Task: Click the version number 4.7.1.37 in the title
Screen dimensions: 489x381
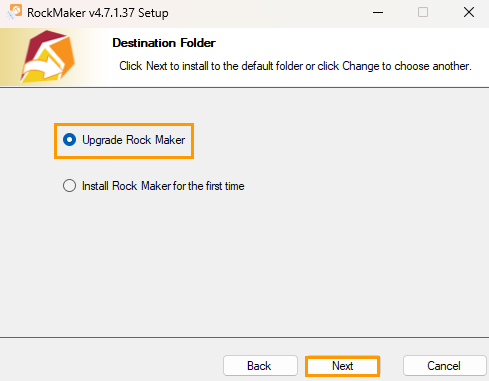Action: 111,13
